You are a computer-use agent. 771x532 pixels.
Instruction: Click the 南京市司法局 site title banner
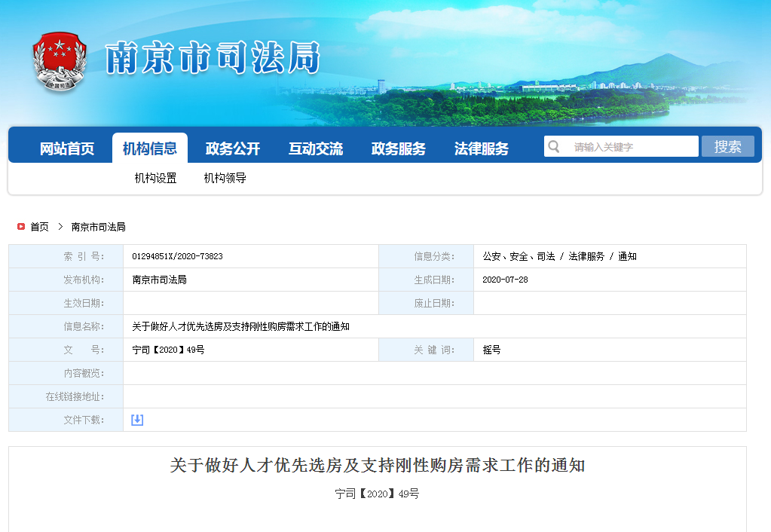[213, 59]
